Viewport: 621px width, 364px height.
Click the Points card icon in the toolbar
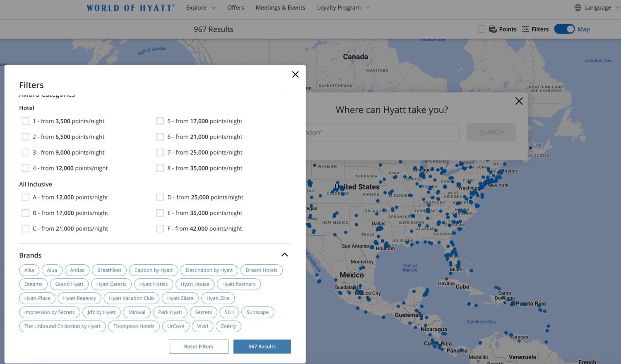coord(493,29)
